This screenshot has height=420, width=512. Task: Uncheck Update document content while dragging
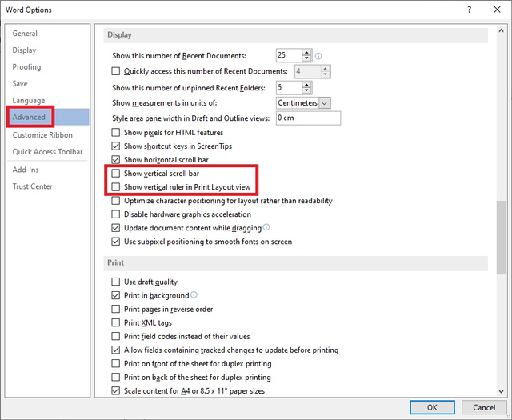coord(115,228)
